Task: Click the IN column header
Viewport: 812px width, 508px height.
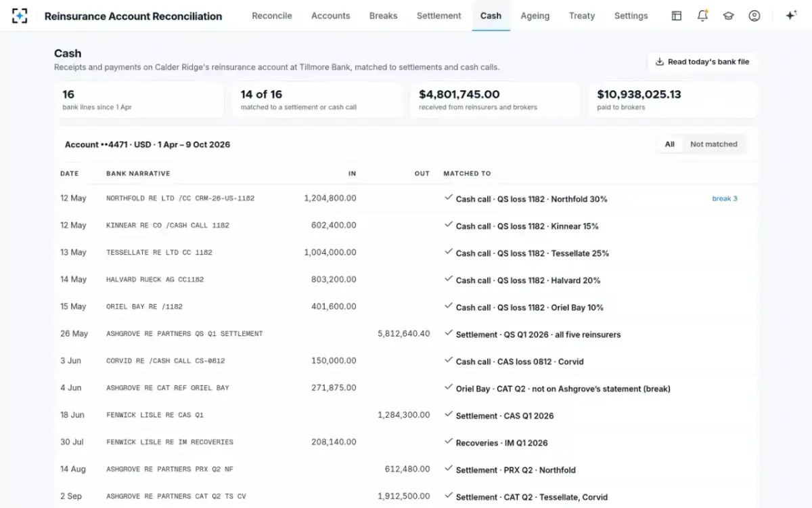Action: click(x=352, y=173)
